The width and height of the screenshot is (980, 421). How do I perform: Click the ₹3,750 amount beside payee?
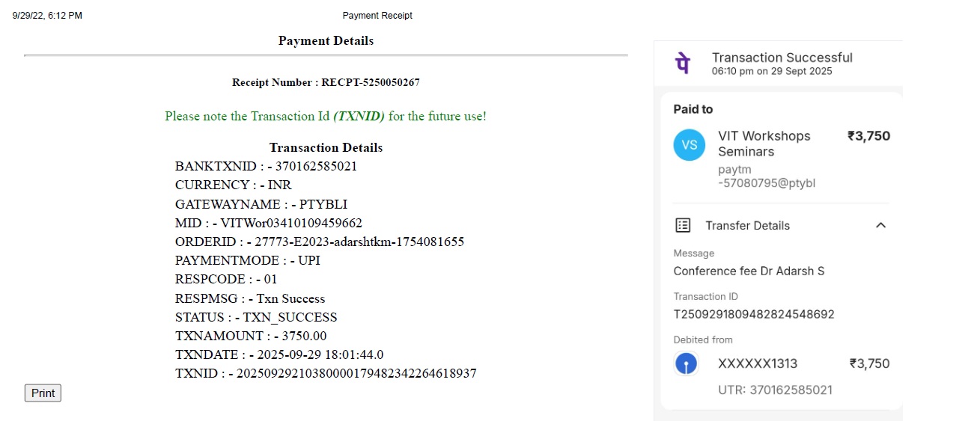pyautogui.click(x=868, y=136)
